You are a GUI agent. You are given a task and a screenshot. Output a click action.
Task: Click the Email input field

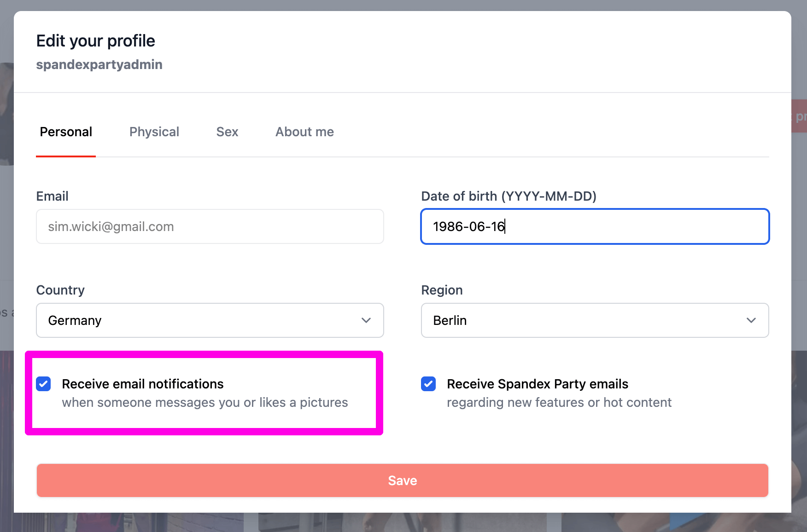(210, 226)
